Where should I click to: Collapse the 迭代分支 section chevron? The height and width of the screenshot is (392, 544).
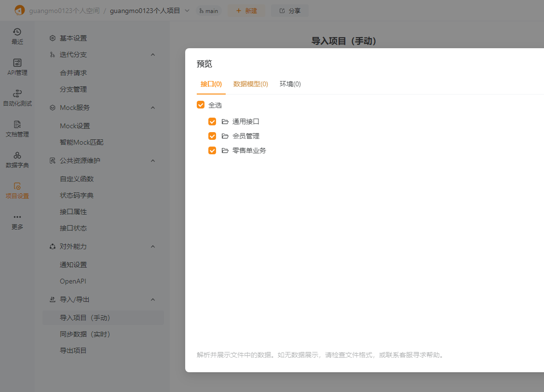153,55
